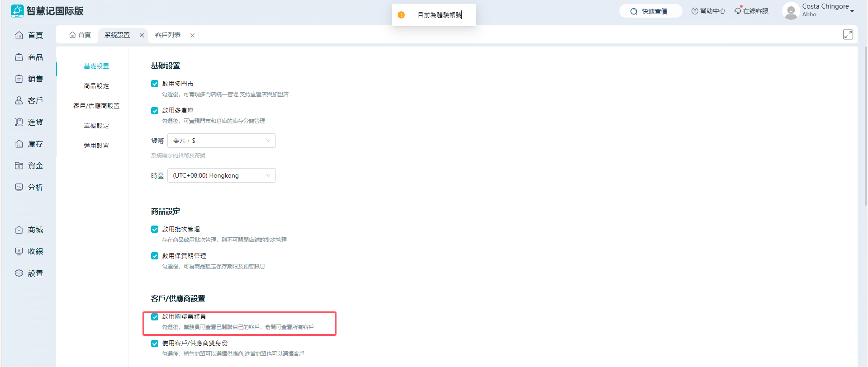Viewport: 868px width, 367px height.
Task: Switch to the 客戶列表 tab
Action: (168, 35)
